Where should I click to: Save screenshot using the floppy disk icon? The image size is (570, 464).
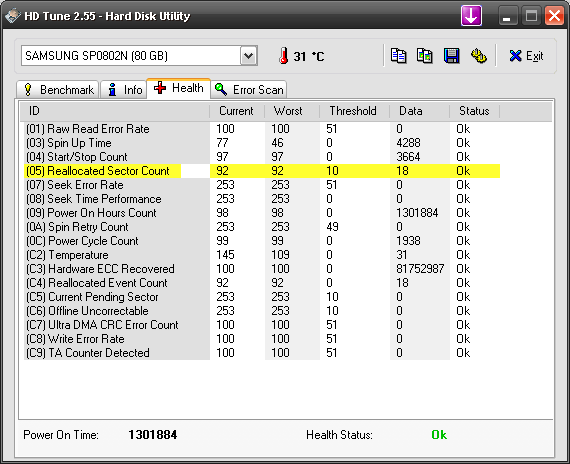[x=451, y=56]
